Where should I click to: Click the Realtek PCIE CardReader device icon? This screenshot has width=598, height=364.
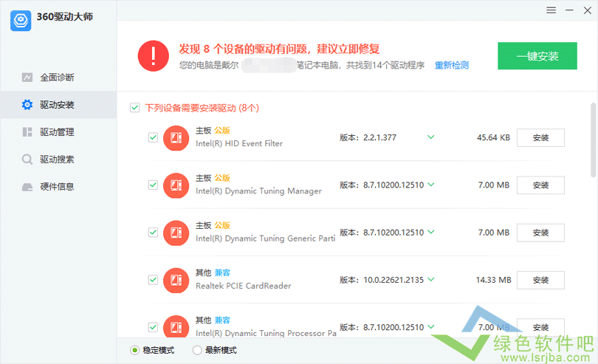pos(176,280)
